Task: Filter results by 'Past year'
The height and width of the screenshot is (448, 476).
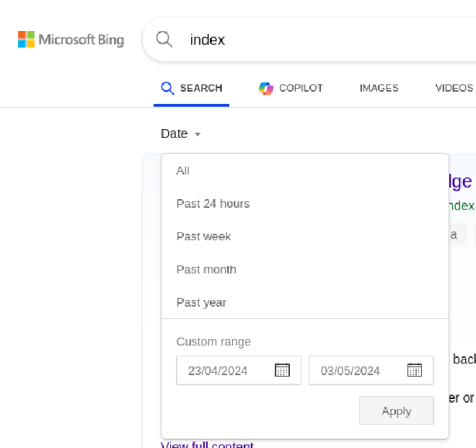Action: (x=305, y=302)
